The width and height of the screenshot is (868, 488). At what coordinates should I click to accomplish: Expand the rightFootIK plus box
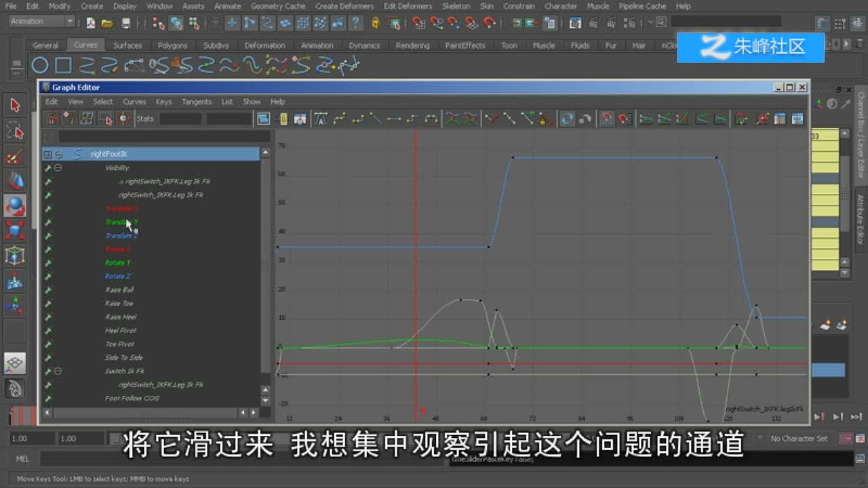tap(48, 155)
